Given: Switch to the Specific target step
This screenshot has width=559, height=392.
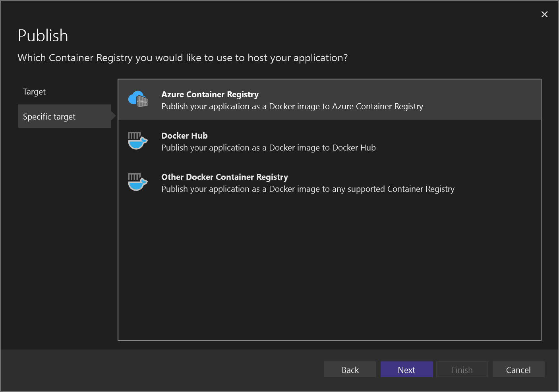Looking at the screenshot, I should (x=49, y=116).
